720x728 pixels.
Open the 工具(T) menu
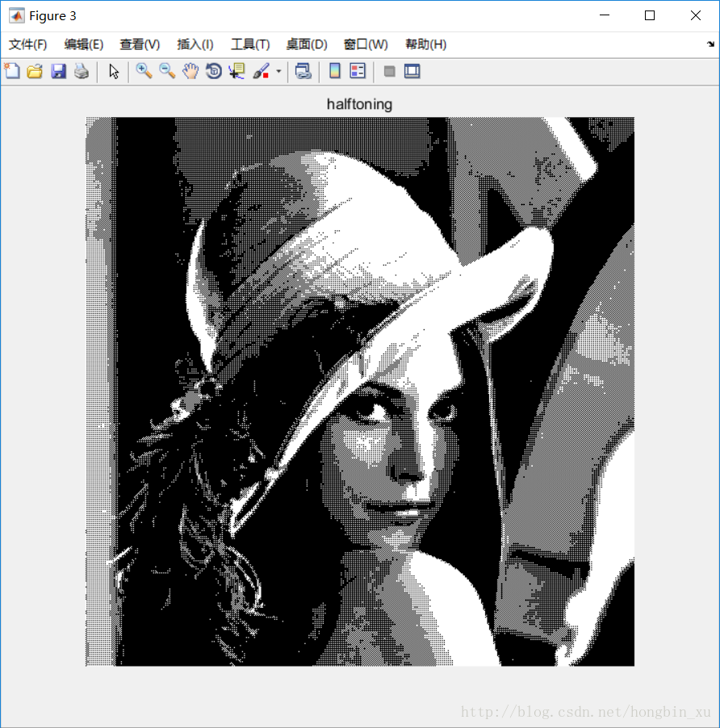[250, 44]
